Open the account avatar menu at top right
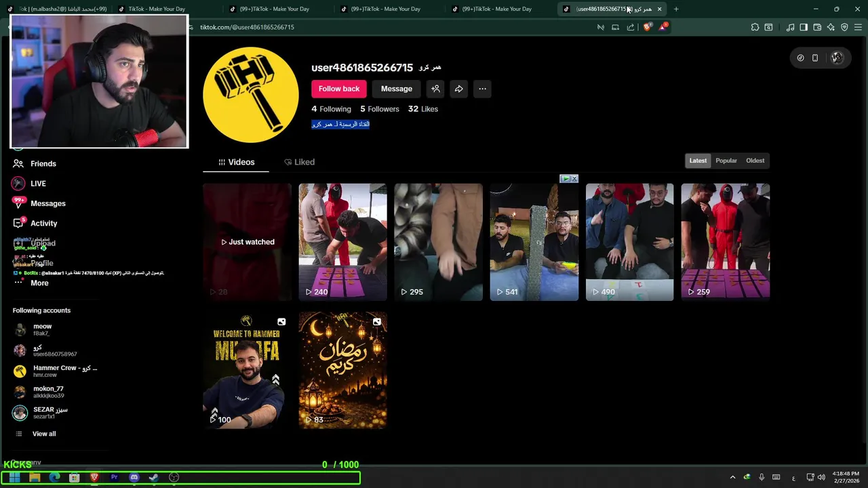 pyautogui.click(x=836, y=58)
